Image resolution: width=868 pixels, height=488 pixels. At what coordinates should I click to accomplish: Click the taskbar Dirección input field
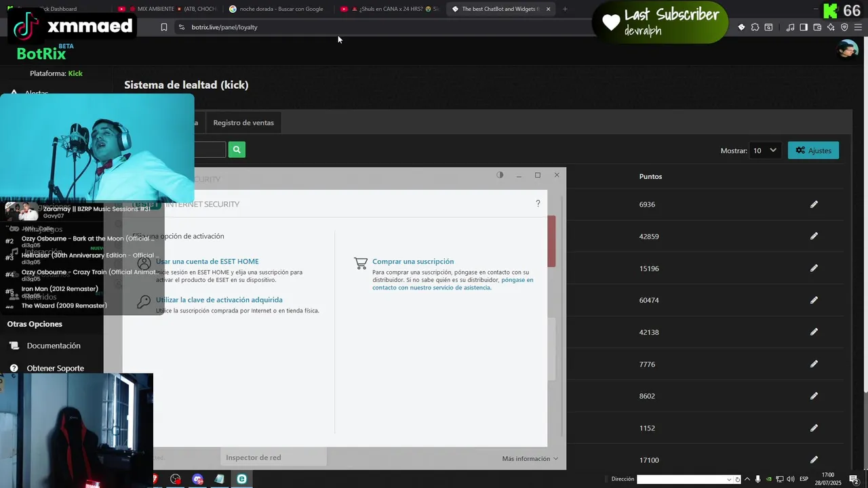[681, 479]
